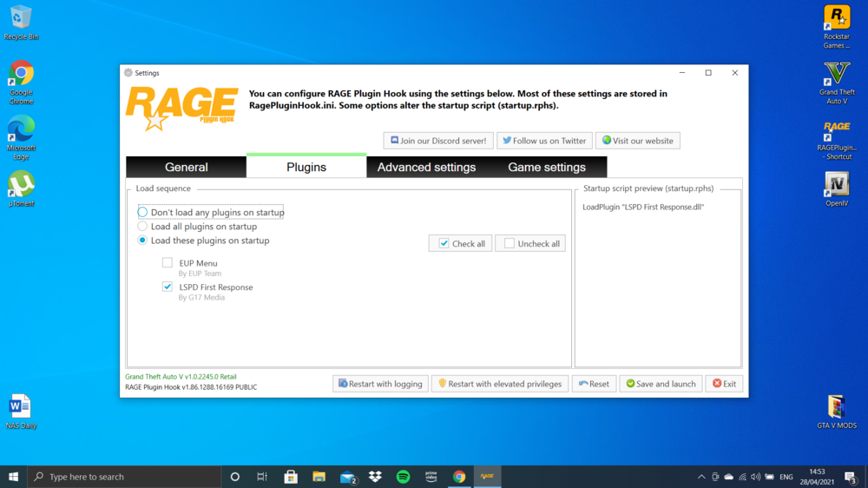The height and width of the screenshot is (488, 868).
Task: Show hidden system tray icons chevron
Action: tap(701, 477)
